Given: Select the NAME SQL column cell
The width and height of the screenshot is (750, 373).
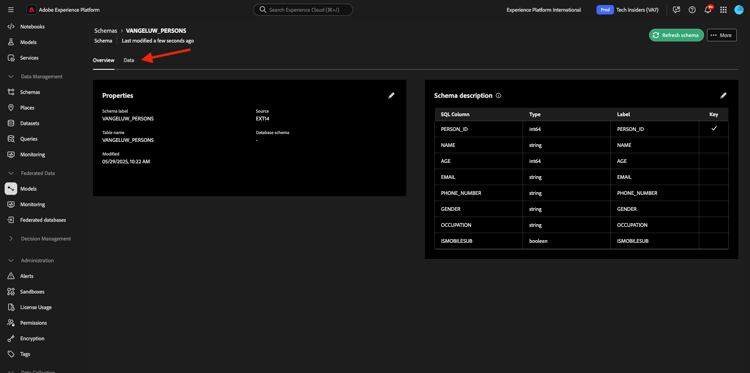Looking at the screenshot, I should click(478, 145).
